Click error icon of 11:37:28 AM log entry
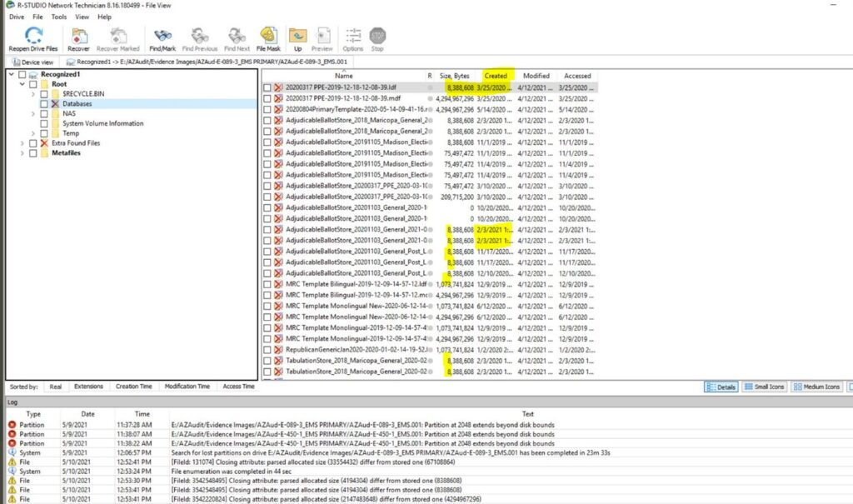Screen dimensions: 853x504 (x=12, y=425)
